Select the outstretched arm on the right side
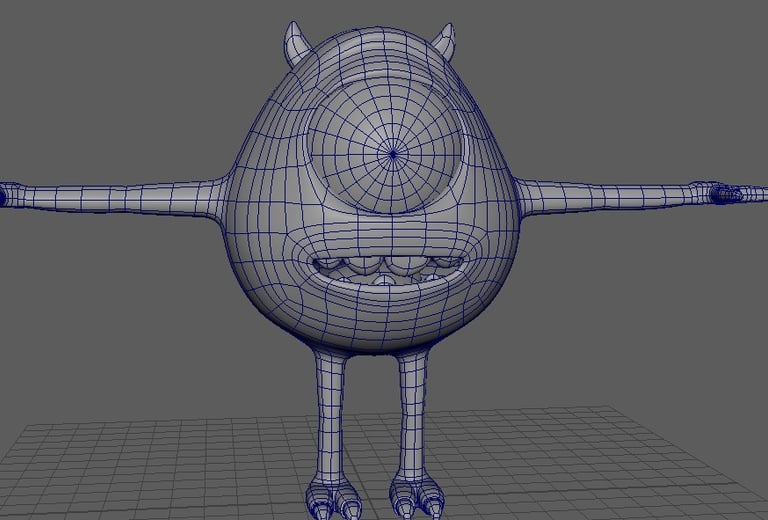 tap(642, 197)
